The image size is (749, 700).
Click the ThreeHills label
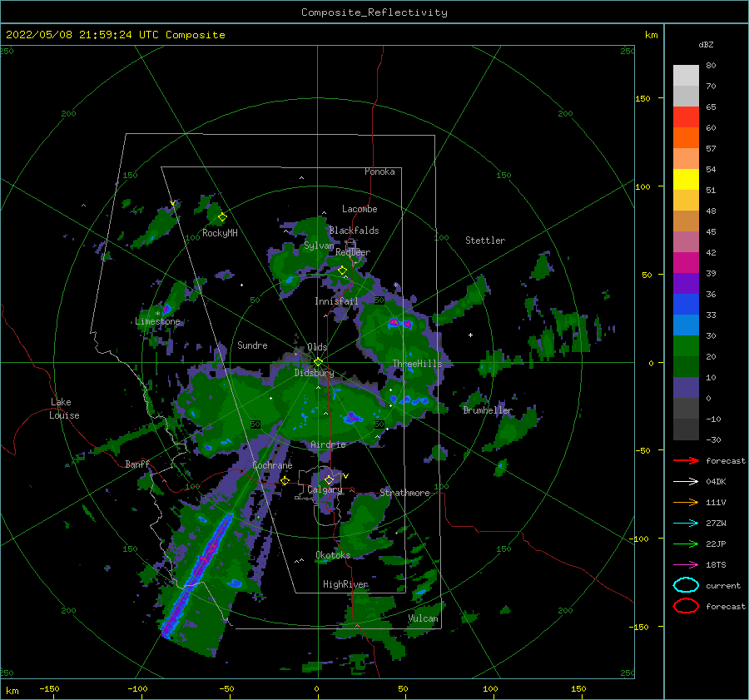pyautogui.click(x=417, y=364)
